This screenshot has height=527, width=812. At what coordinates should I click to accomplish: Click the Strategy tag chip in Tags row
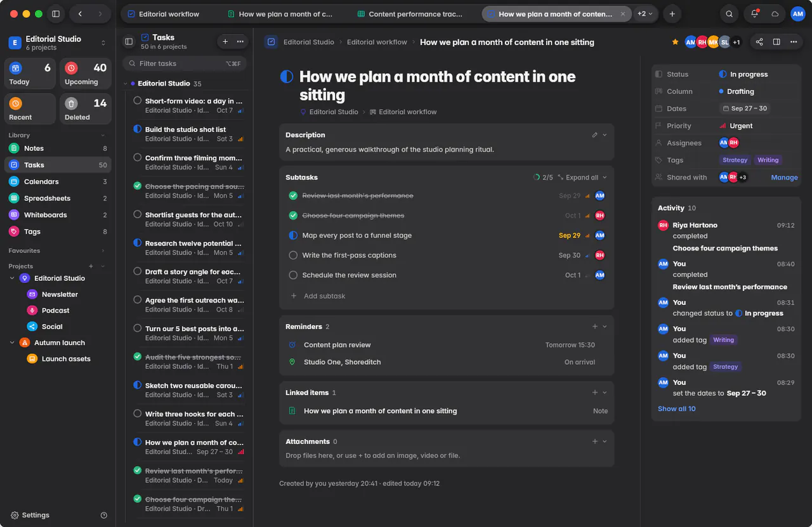[735, 160]
